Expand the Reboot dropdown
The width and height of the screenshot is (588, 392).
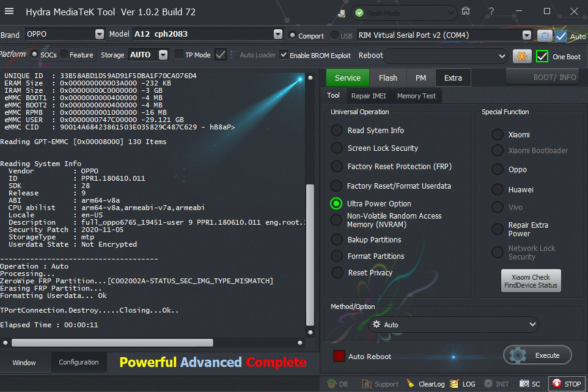tap(502, 56)
